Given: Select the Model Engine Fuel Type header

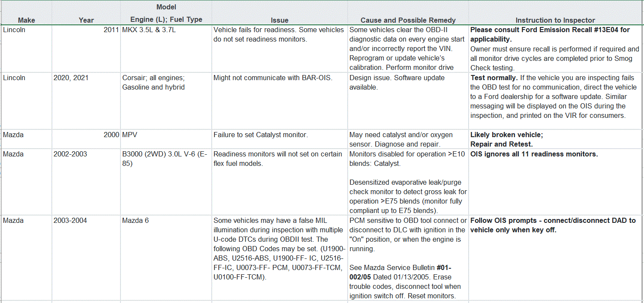Looking at the screenshot, I should [x=166, y=13].
